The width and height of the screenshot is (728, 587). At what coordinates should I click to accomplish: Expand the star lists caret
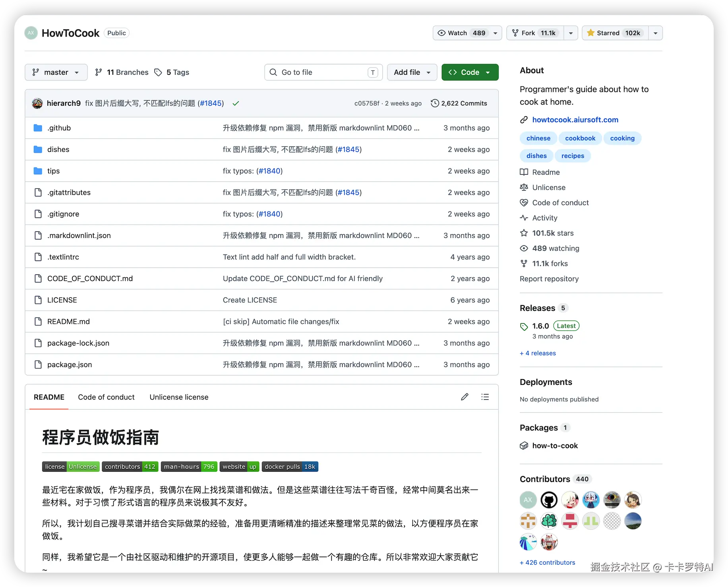point(656,33)
